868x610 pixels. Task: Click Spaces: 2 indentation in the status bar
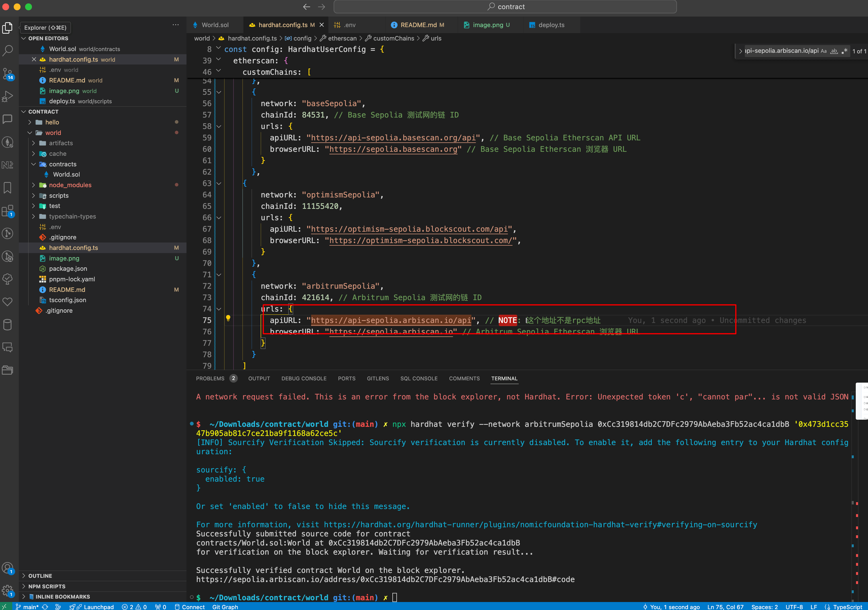[764, 607]
